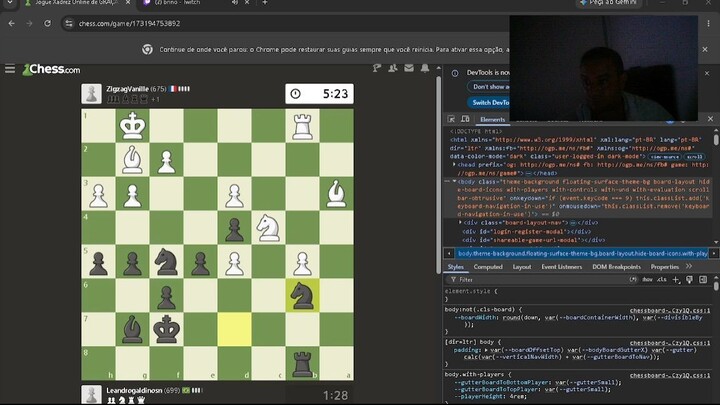Switch to the Properties tab
The image size is (720, 405).
pos(664,267)
